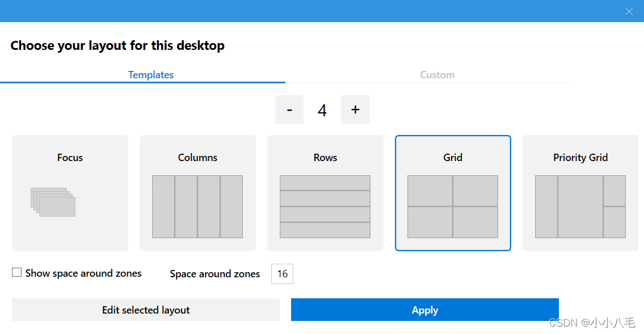Viewport: 644px width, 334px height.
Task: Click the zone count number 4
Action: pyautogui.click(x=322, y=110)
